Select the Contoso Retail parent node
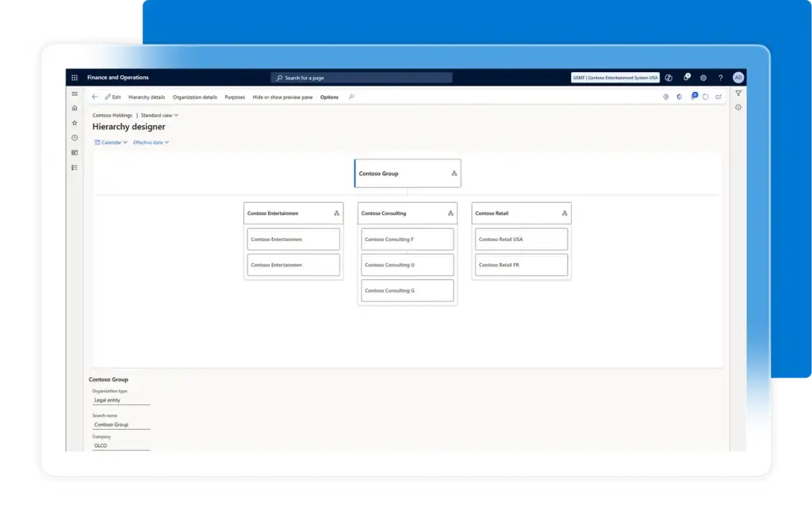This screenshot has height=520, width=812. pos(522,213)
